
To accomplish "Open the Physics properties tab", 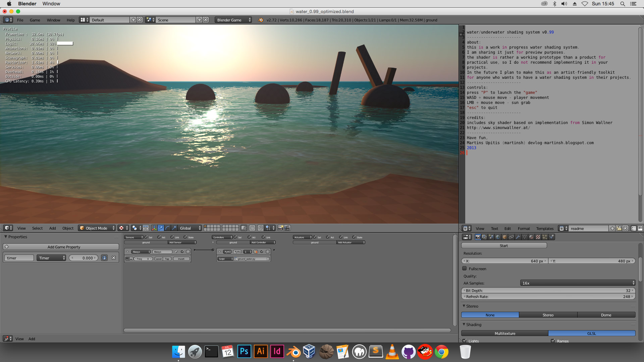I will tap(552, 237).
